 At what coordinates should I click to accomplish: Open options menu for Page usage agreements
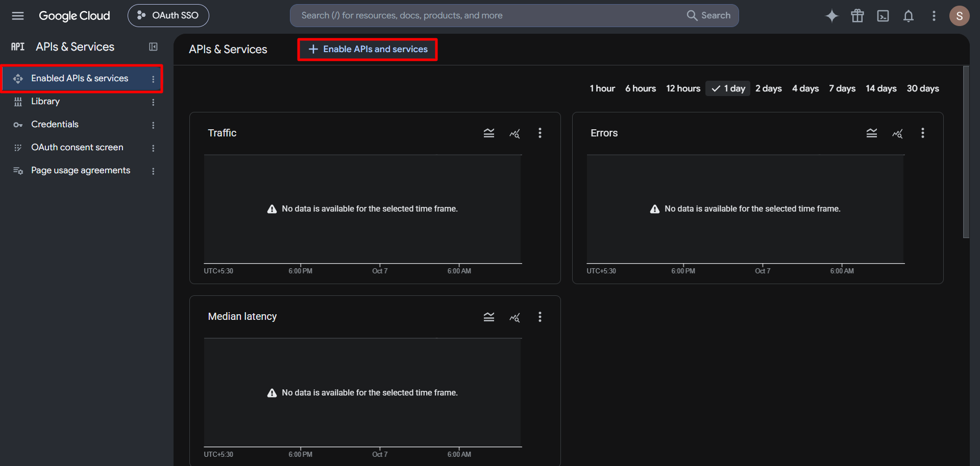click(153, 171)
